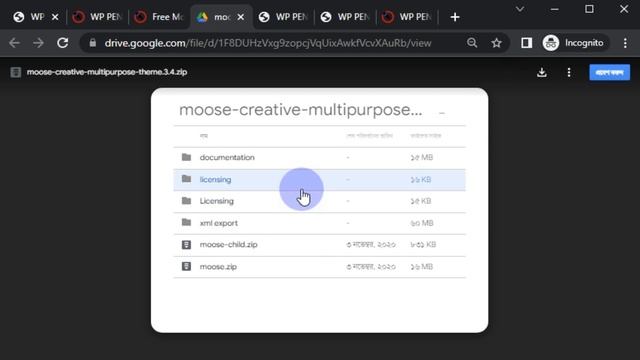Click the address bar URL
Viewport: 640px width, 360px height.
point(268,43)
